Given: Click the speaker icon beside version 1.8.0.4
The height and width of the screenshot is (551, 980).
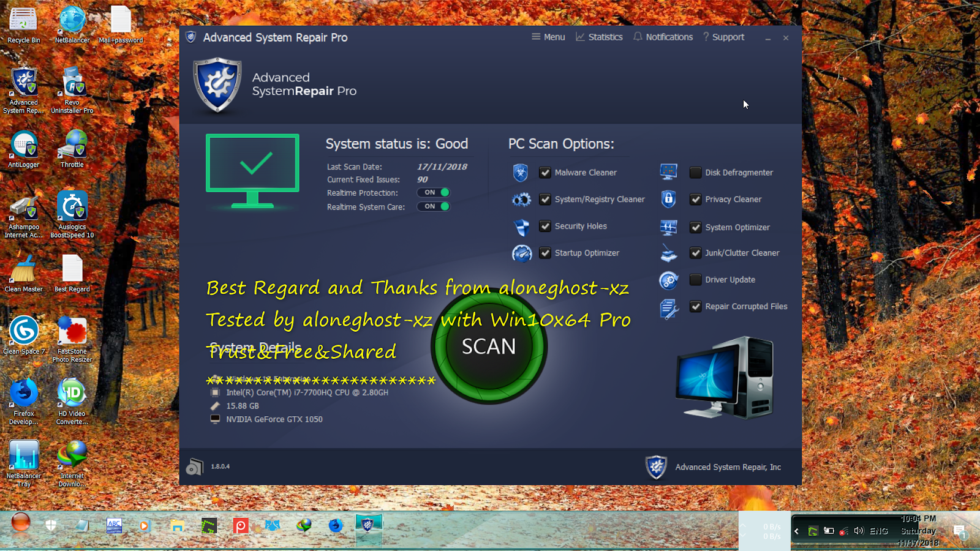Looking at the screenshot, I should click(x=194, y=467).
